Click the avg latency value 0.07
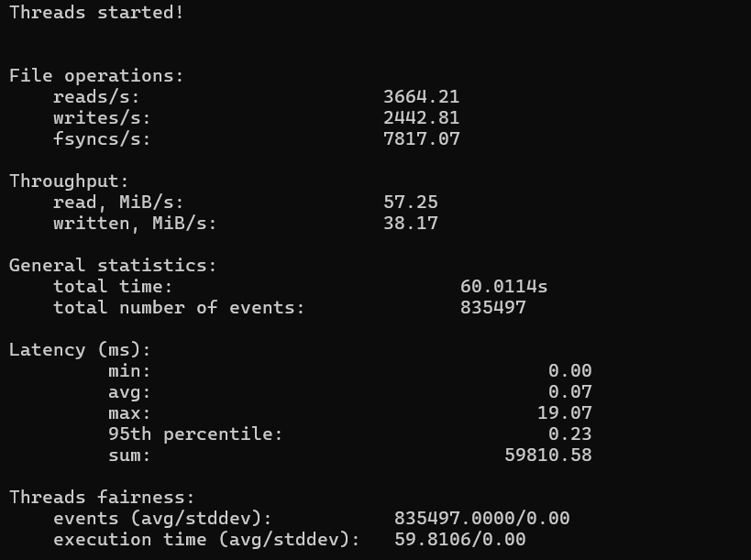This screenshot has width=751, height=560. coord(570,391)
